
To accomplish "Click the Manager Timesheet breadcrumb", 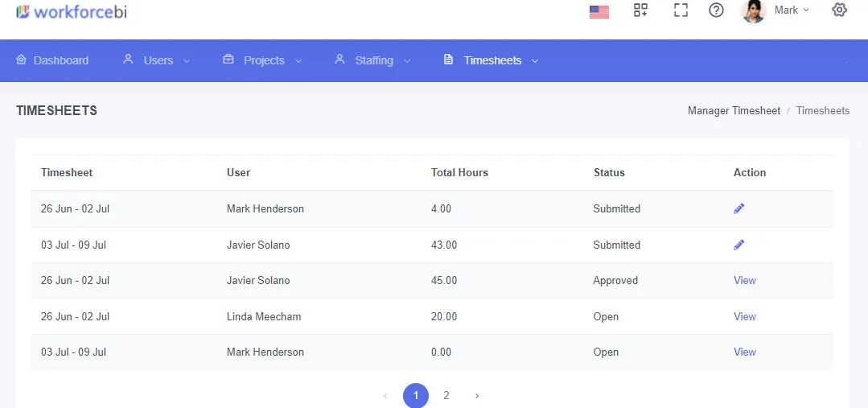I will pyautogui.click(x=734, y=111).
